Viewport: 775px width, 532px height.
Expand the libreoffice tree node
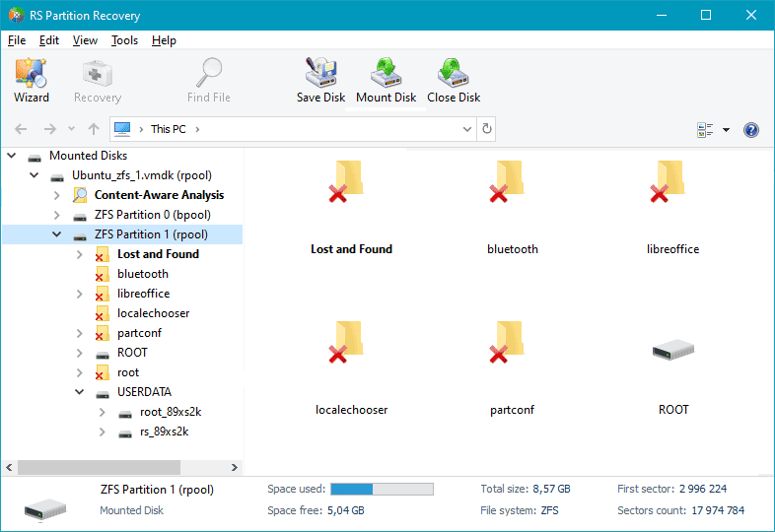pyautogui.click(x=80, y=294)
